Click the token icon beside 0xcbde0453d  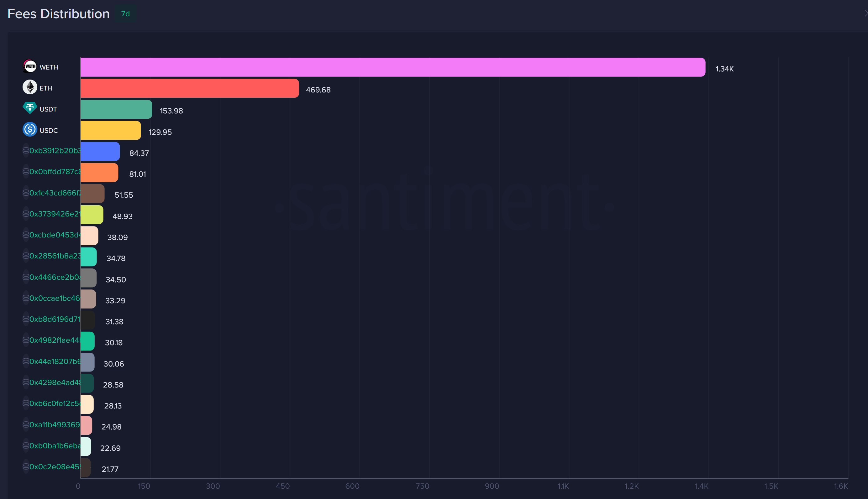coord(26,235)
